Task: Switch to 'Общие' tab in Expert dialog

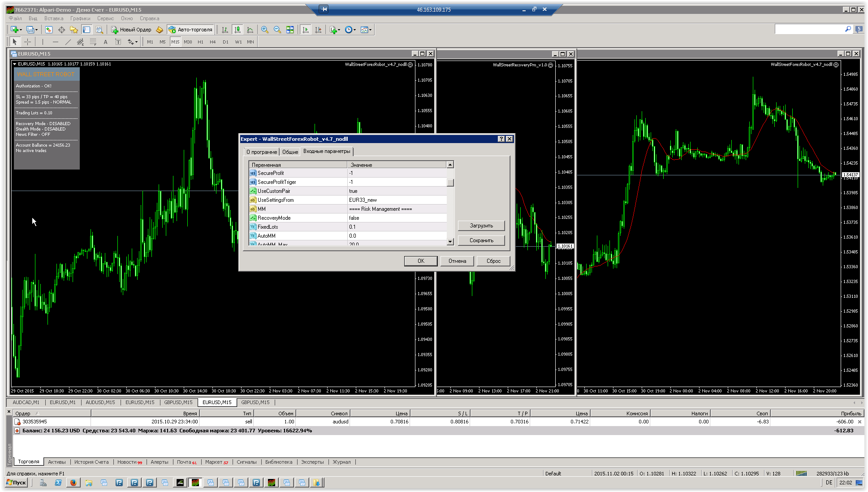Action: pos(290,152)
